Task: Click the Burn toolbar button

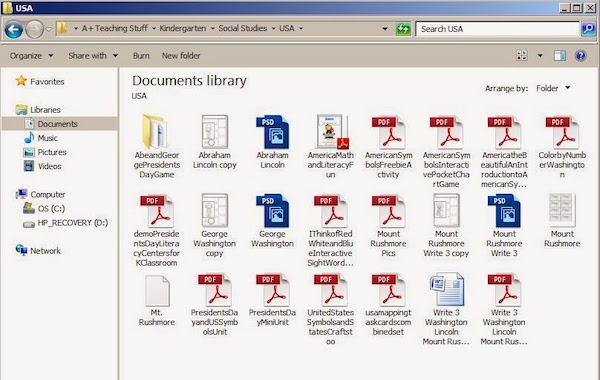Action: tap(141, 56)
